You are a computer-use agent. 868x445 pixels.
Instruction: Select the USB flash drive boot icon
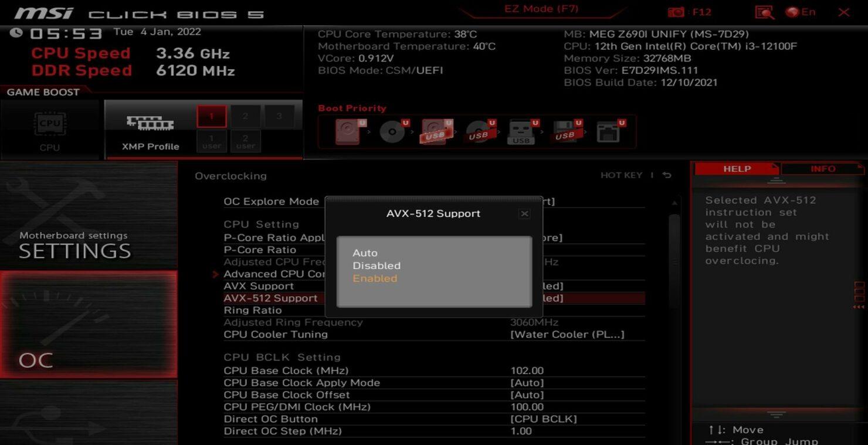point(521,131)
